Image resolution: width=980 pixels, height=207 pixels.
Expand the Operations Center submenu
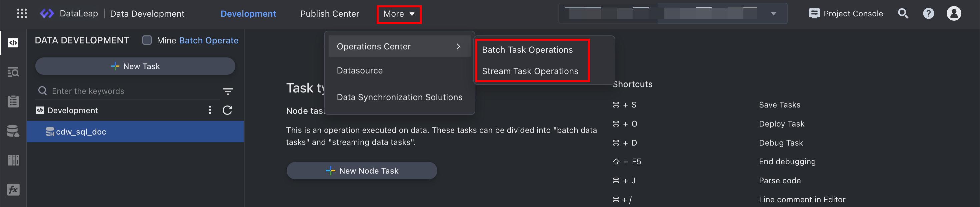[x=399, y=46]
